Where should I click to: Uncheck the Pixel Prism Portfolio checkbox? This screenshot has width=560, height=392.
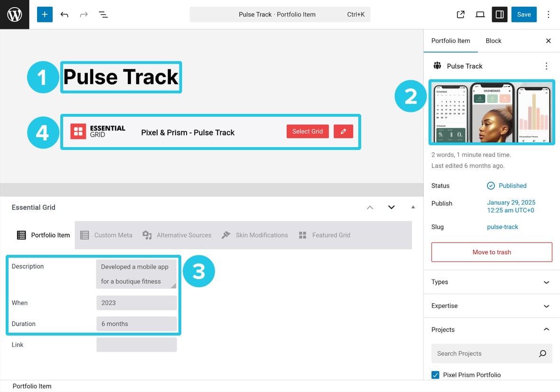(x=435, y=374)
